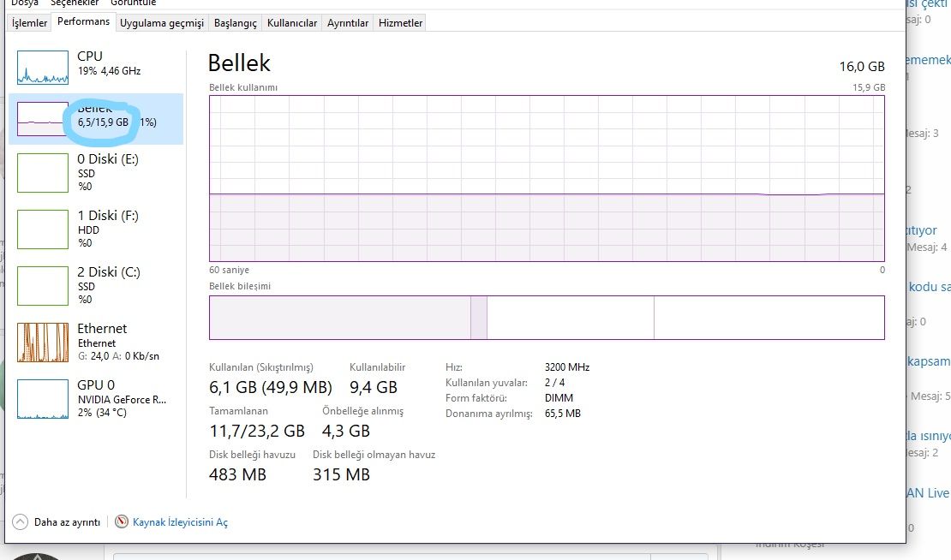Screen dimensions: 951x560
Task: Open the Ayrıntılar tab
Action: point(348,23)
